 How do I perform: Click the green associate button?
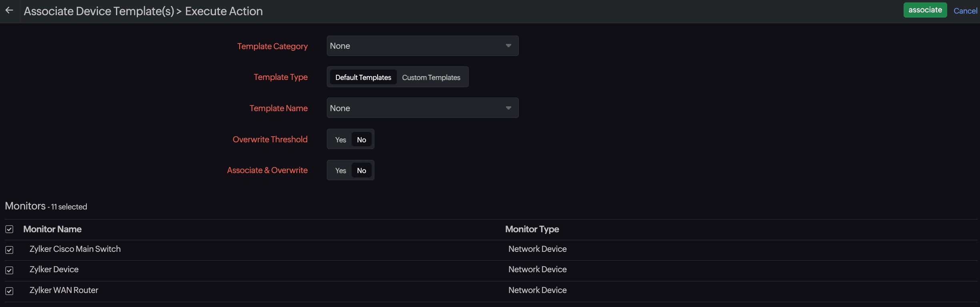pyautogui.click(x=925, y=10)
